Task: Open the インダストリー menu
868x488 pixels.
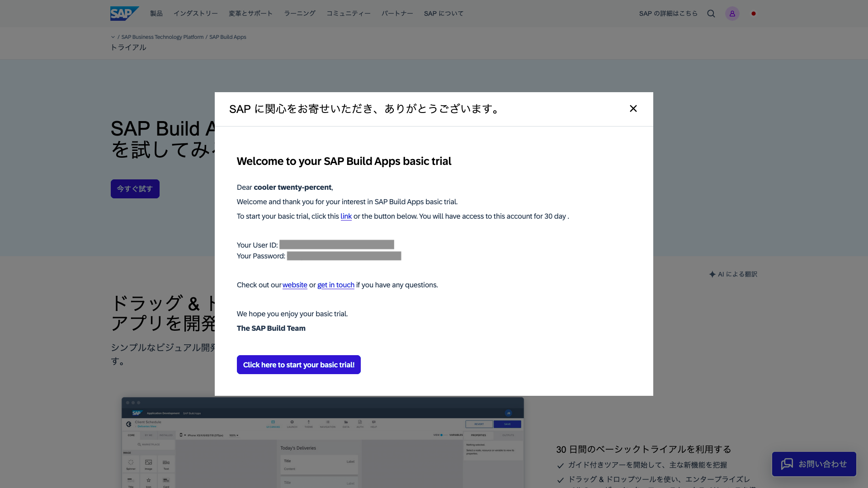Action: [x=196, y=14]
